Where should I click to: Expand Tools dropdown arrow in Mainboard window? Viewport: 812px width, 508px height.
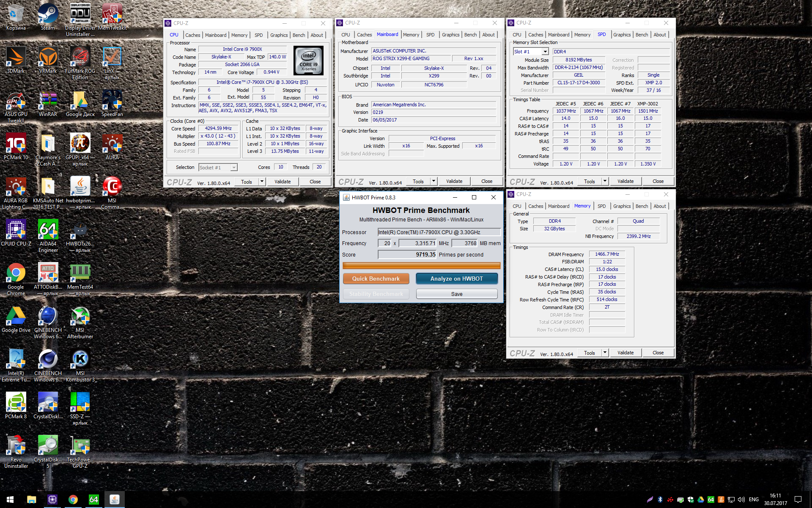coord(433,181)
